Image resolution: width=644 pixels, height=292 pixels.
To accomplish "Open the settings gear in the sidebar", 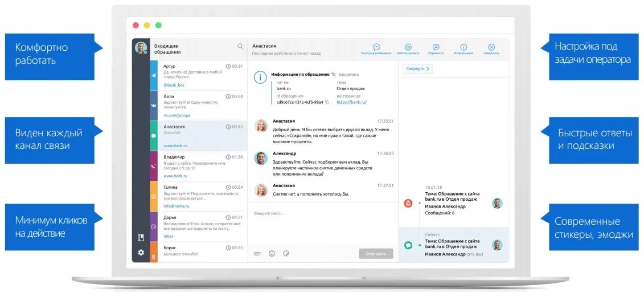I will tap(141, 252).
